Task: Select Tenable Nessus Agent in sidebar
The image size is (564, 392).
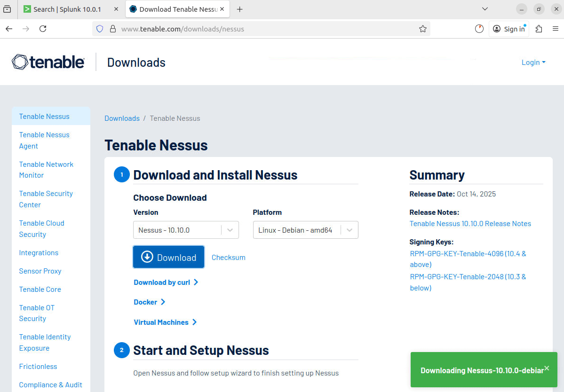Action: pos(44,140)
